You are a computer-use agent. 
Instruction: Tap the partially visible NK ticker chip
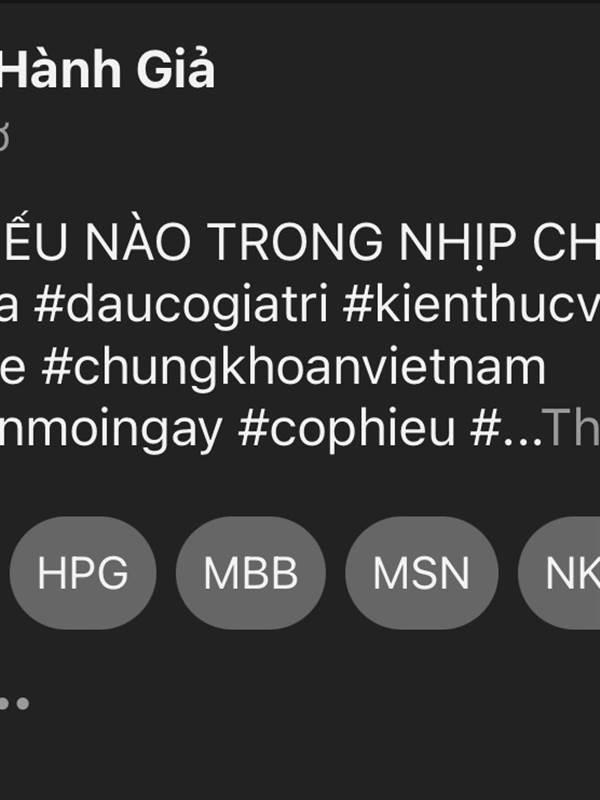560,573
